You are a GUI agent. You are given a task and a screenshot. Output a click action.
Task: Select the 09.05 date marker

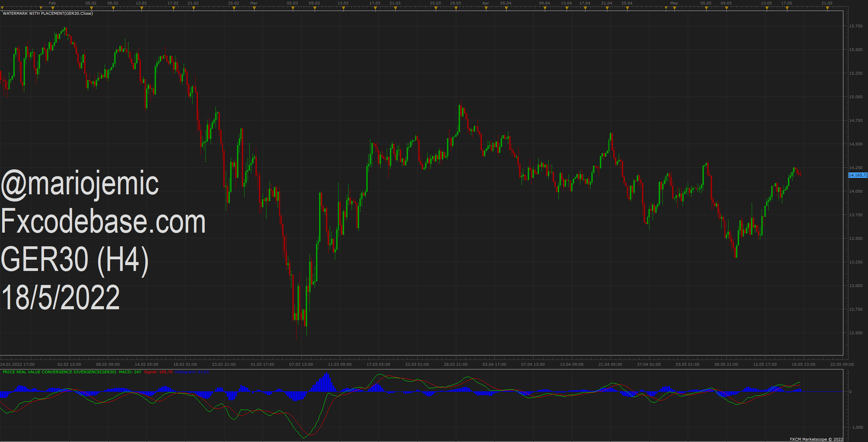point(726,3)
